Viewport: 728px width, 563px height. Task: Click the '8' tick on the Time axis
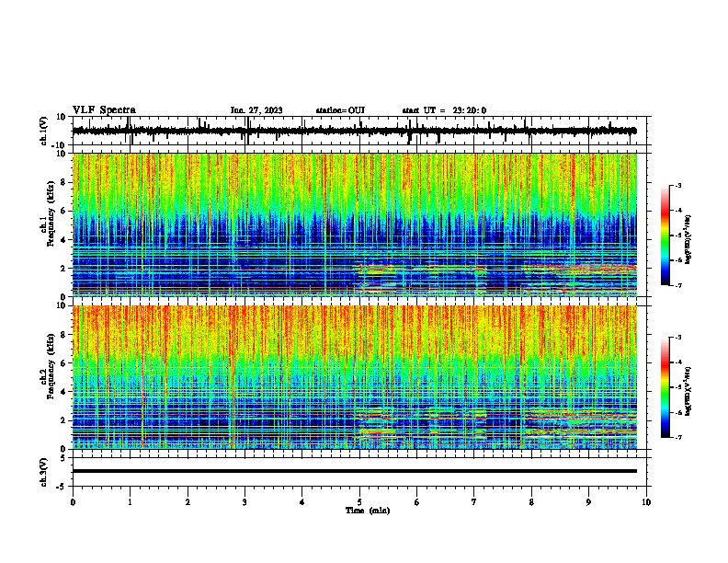[x=531, y=502]
